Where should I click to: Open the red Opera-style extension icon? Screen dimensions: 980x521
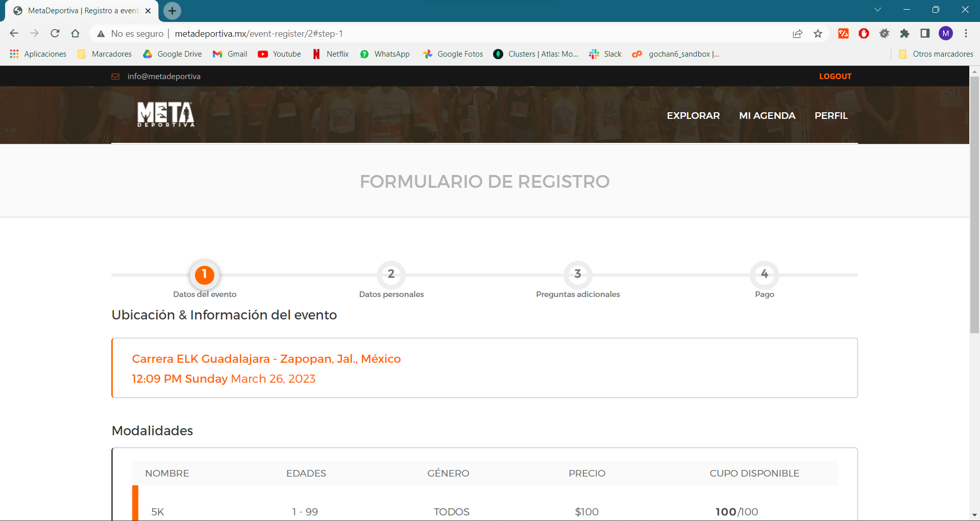(x=864, y=34)
